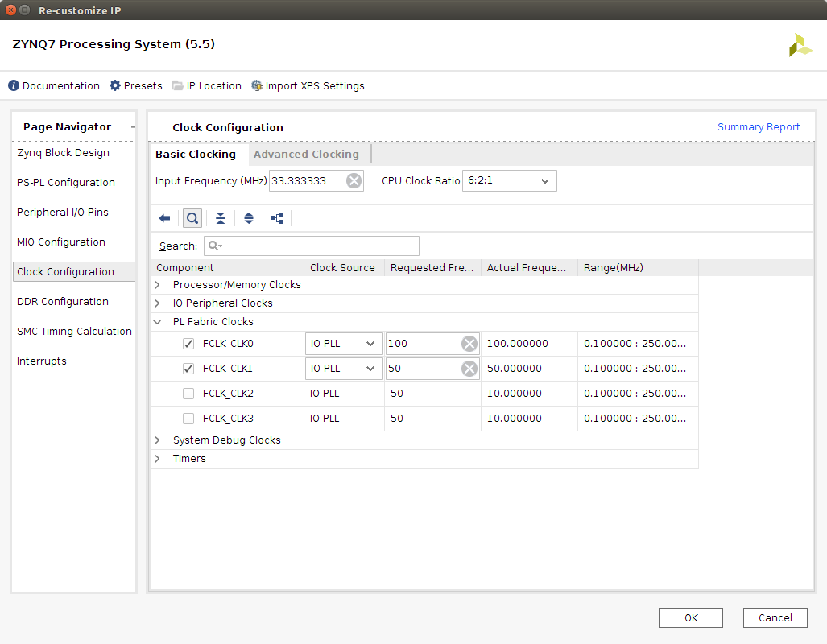
Task: Select Clock Configuration in navigator
Action: [x=74, y=271]
